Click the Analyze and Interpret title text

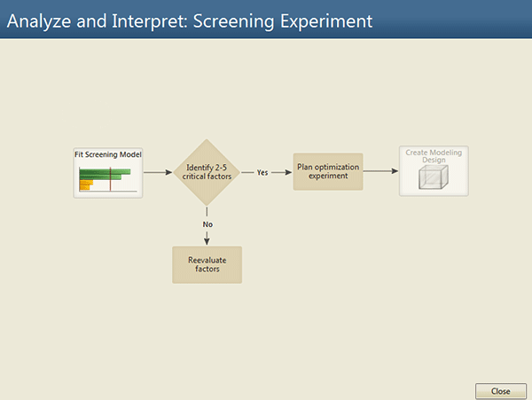[x=190, y=21]
